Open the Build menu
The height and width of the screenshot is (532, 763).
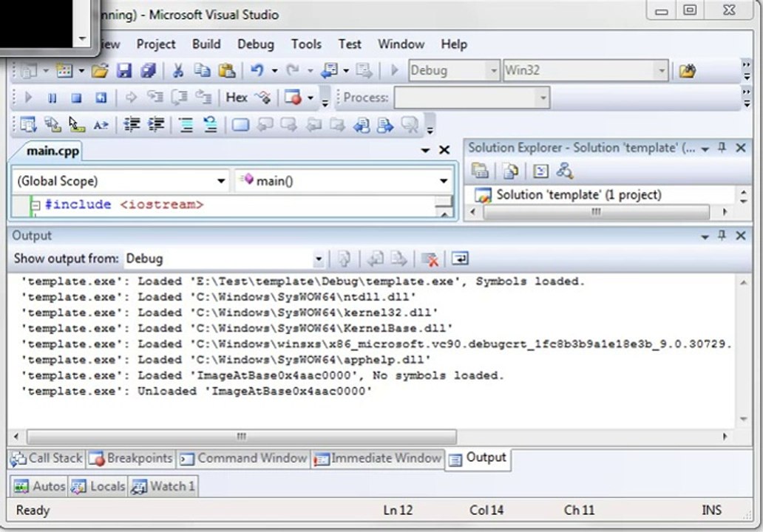pos(206,44)
